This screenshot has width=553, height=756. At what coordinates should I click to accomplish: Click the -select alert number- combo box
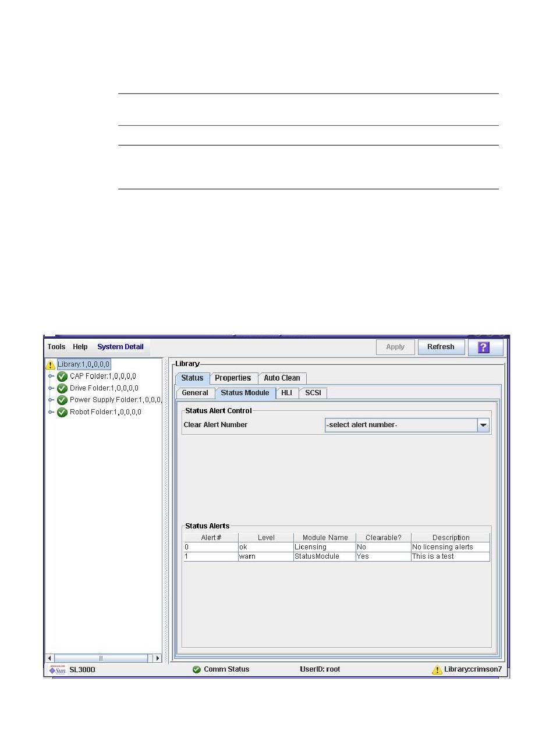[x=407, y=425]
